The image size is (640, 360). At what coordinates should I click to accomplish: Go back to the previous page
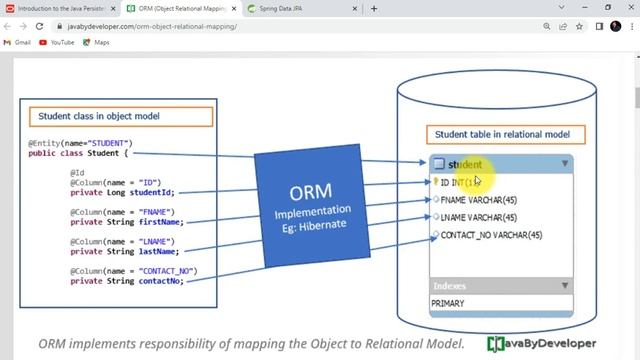[7, 27]
